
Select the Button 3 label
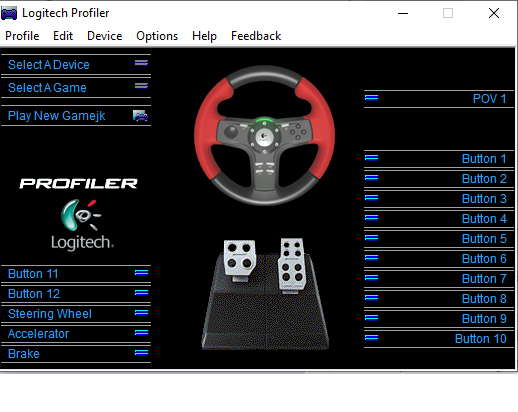click(x=484, y=199)
